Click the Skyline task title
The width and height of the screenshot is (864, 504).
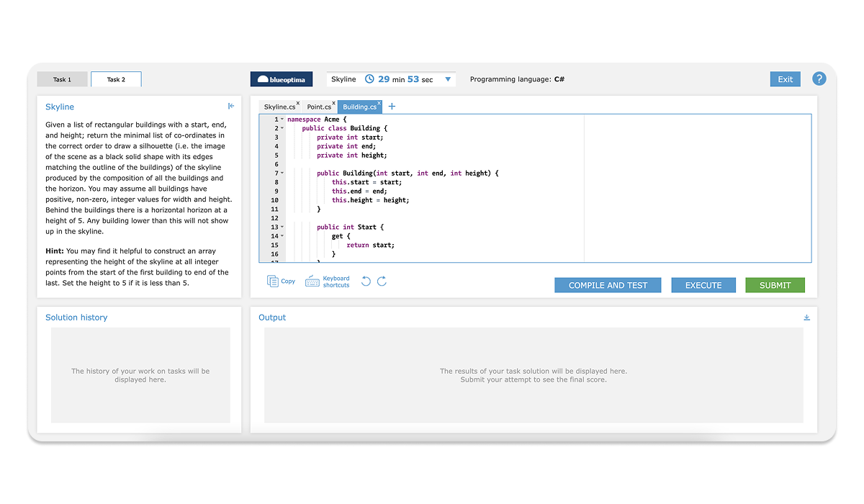coord(60,107)
